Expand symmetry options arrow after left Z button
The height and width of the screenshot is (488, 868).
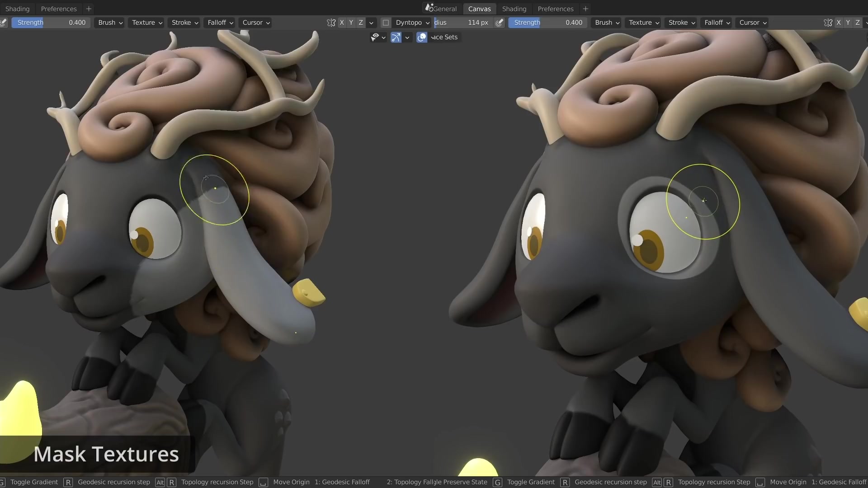371,23
